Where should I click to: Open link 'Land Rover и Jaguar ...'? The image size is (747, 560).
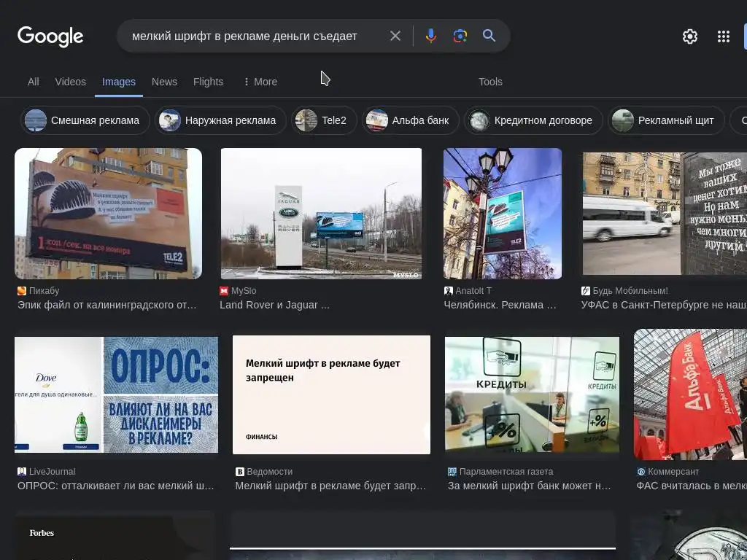coord(274,306)
